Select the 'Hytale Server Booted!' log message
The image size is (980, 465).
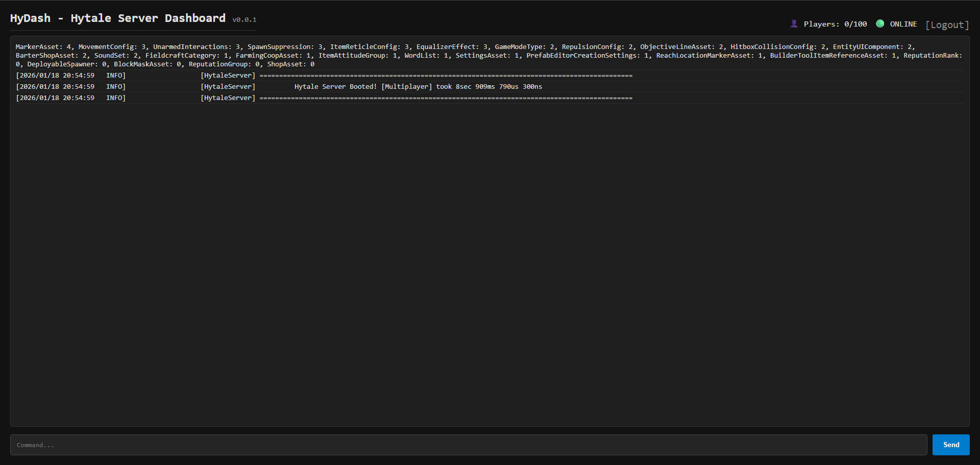pos(335,87)
